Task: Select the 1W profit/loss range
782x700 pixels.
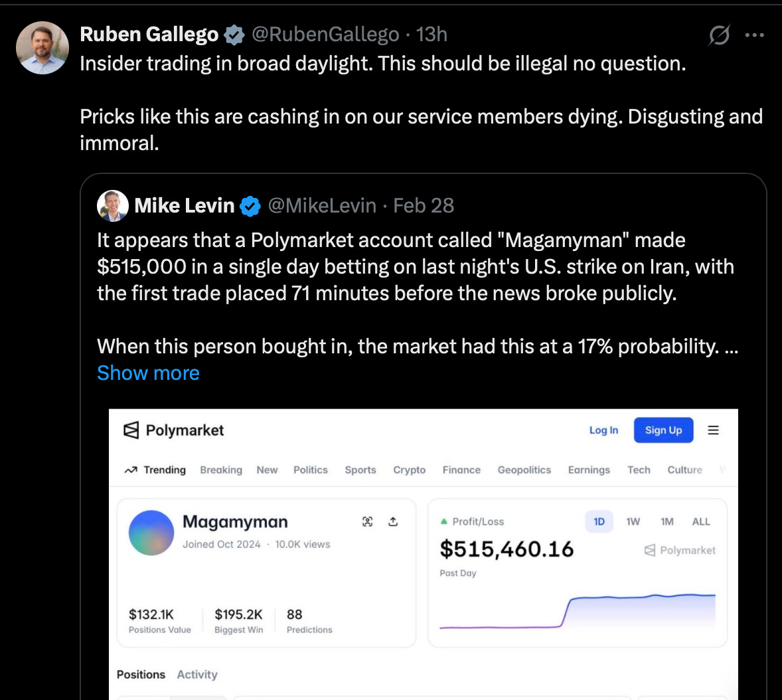Action: [x=633, y=522]
